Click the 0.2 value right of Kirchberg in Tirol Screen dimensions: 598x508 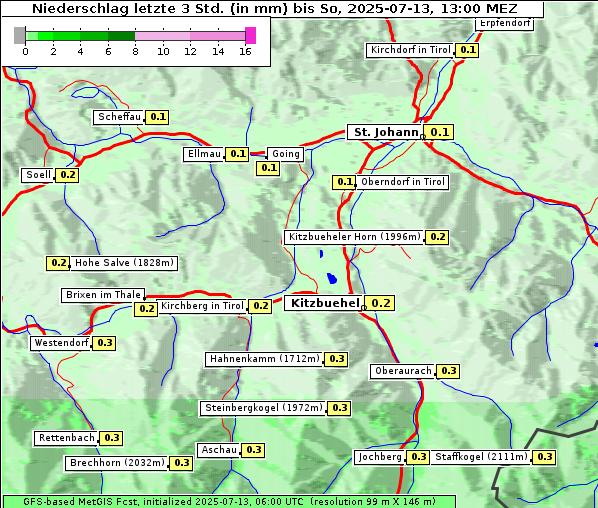click(x=260, y=306)
